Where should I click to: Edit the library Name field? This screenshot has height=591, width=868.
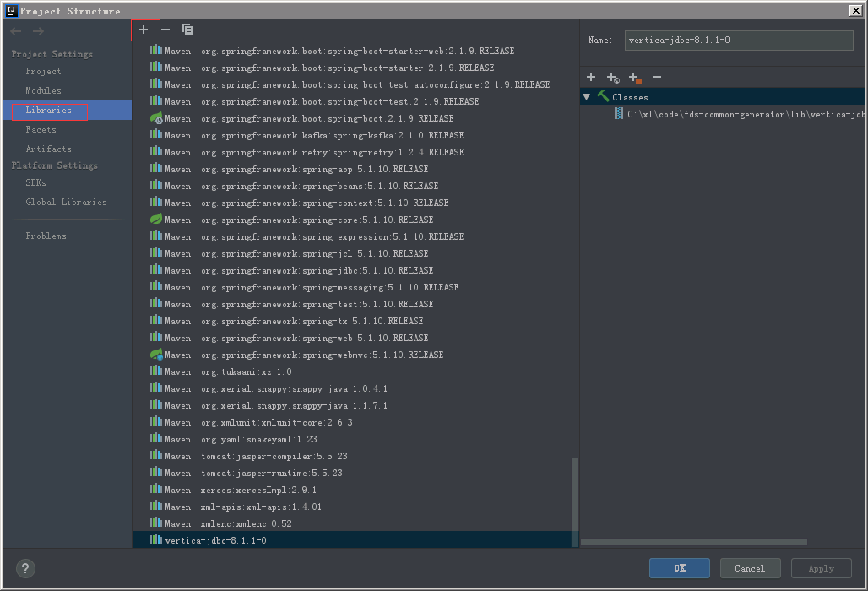pyautogui.click(x=739, y=41)
